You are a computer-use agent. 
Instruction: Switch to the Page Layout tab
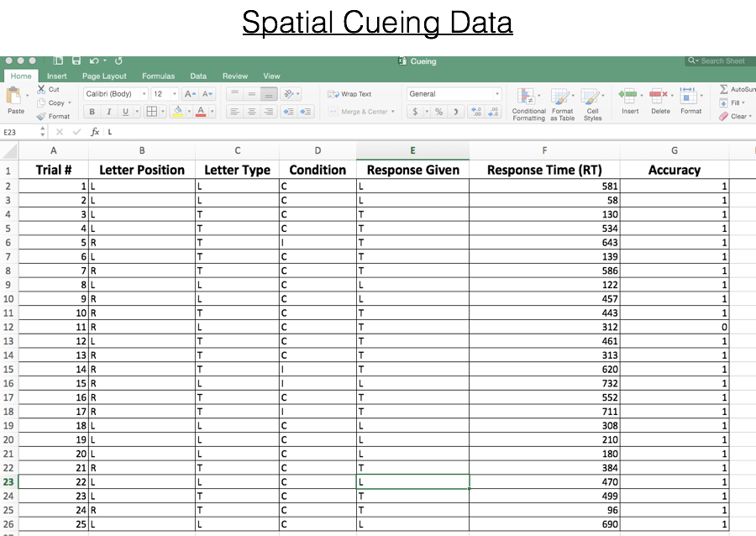(104, 76)
